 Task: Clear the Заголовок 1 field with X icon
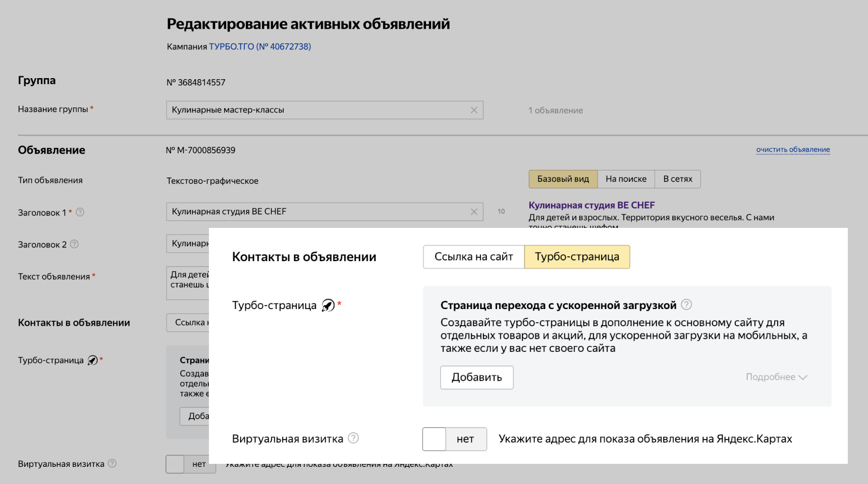(474, 212)
